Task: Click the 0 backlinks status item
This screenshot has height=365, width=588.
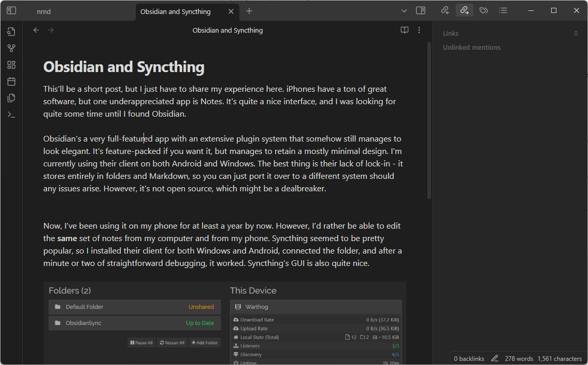Action: [469, 359]
